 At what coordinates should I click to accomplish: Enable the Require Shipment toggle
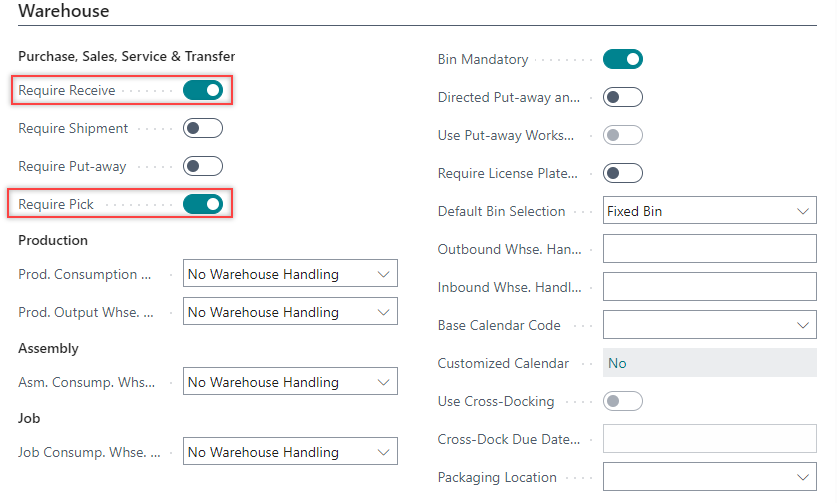[202, 129]
